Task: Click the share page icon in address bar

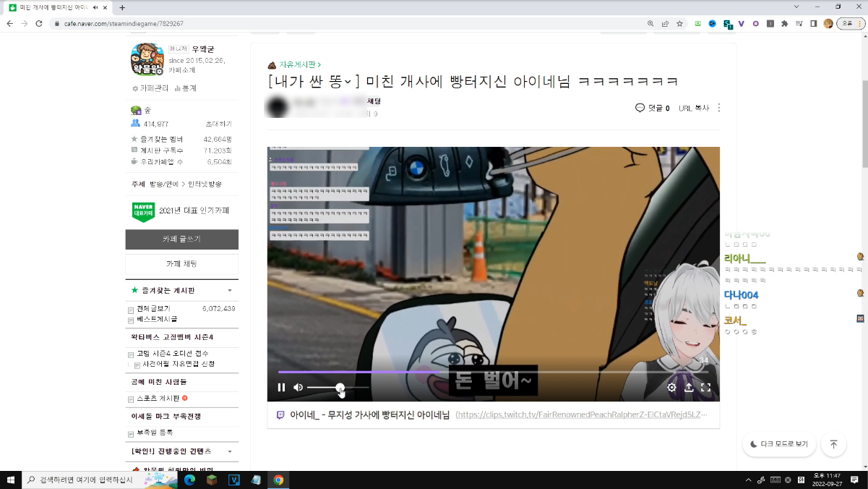Action: [665, 23]
